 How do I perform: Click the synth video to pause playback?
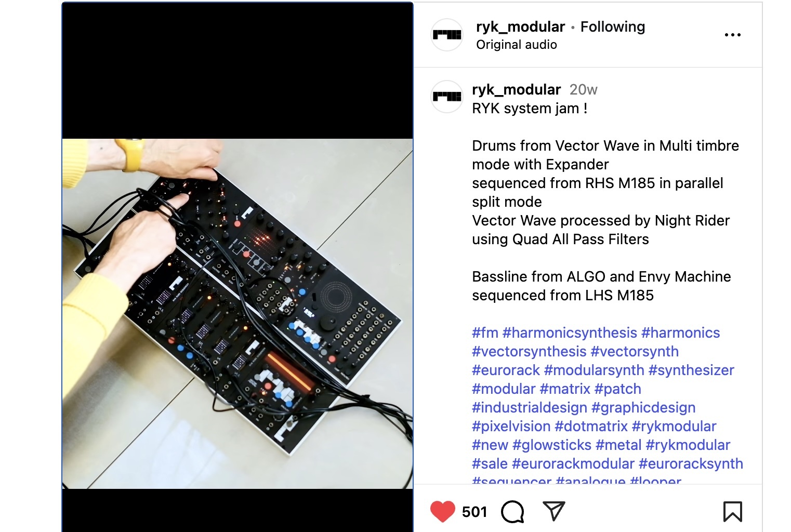[x=238, y=313]
